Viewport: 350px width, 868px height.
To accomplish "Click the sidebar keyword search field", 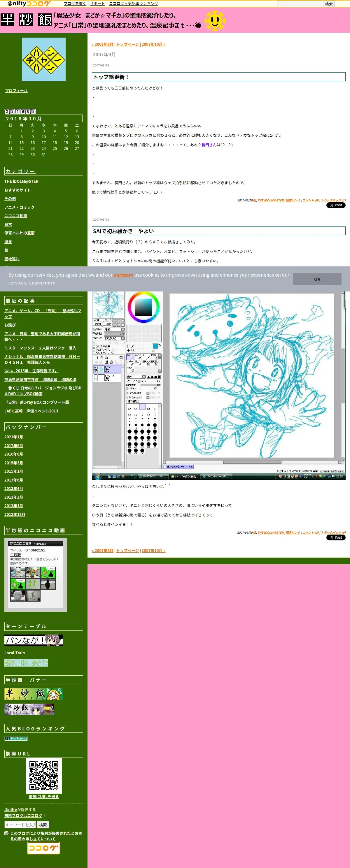I will pos(20,825).
